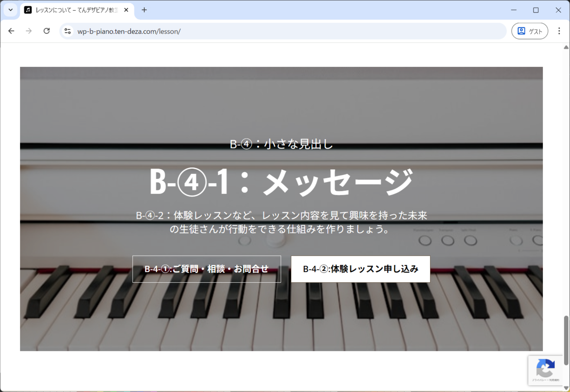Click the browser forward arrow
Screen dimensions: 570x392
coord(29,31)
